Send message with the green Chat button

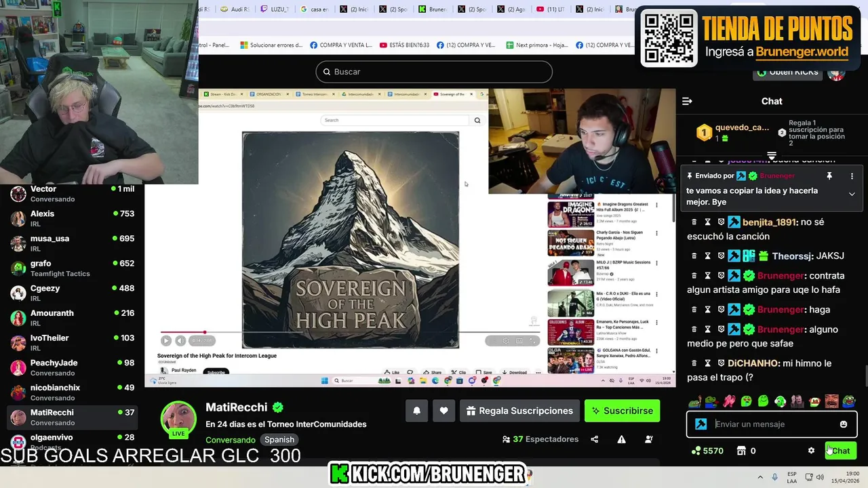(840, 451)
